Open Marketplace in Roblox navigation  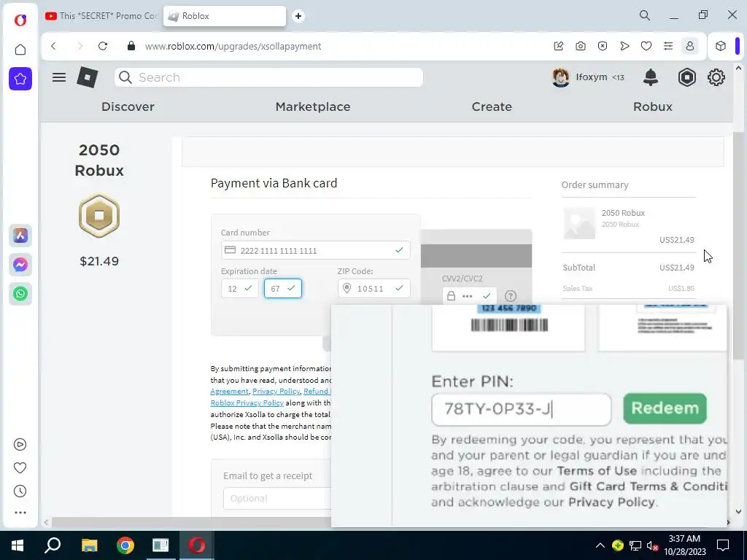pyautogui.click(x=313, y=106)
